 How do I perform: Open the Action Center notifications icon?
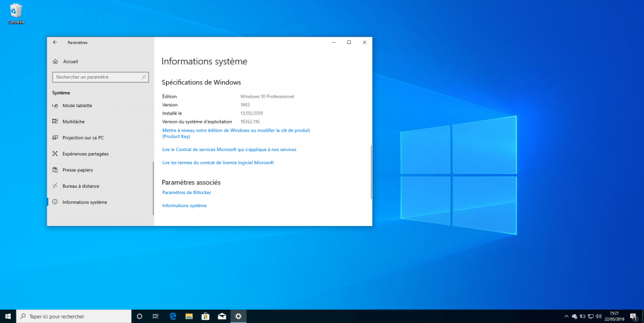pos(634,317)
